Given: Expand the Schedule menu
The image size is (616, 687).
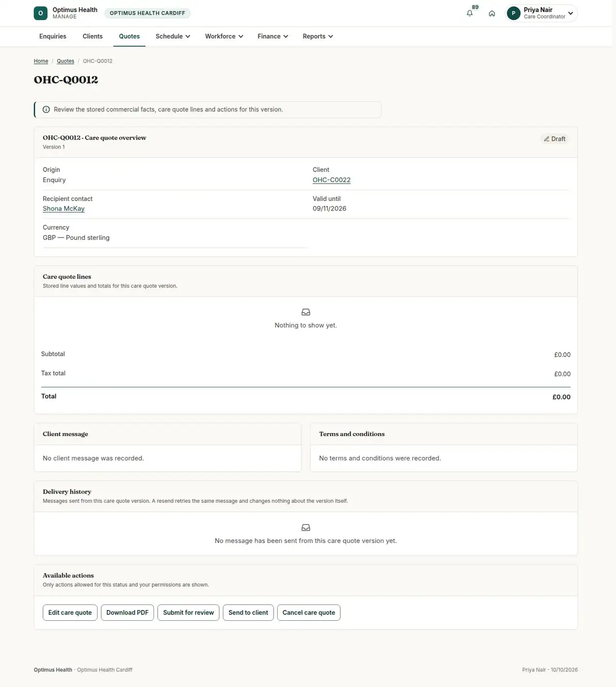Looking at the screenshot, I should pos(173,36).
